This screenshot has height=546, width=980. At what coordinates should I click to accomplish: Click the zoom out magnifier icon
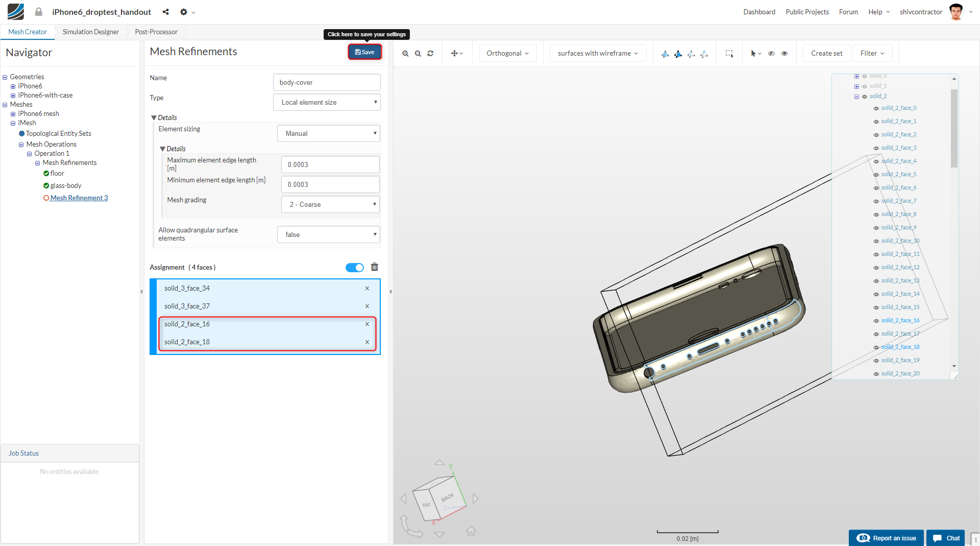pos(418,54)
